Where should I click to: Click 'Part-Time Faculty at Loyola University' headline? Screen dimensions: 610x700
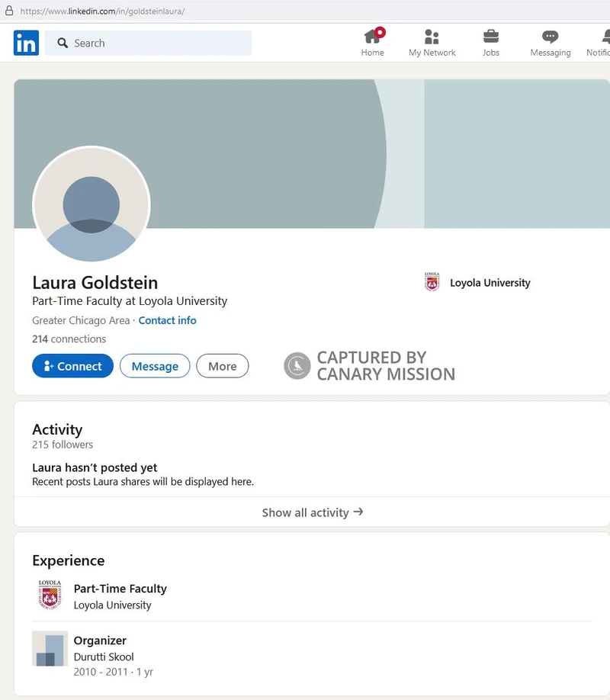coord(130,301)
